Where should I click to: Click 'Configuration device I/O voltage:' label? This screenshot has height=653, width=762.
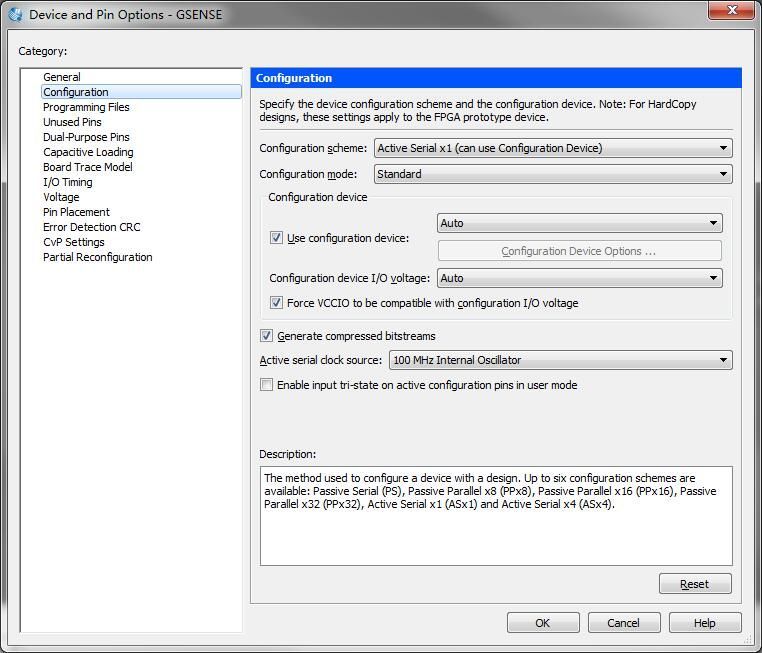pyautogui.click(x=349, y=278)
